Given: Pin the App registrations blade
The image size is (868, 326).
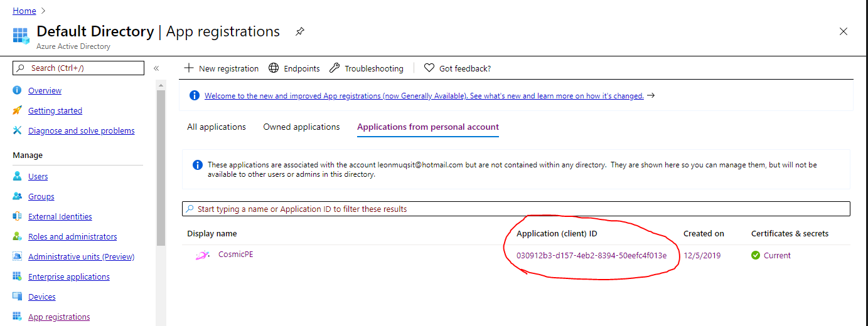Looking at the screenshot, I should pos(300,32).
